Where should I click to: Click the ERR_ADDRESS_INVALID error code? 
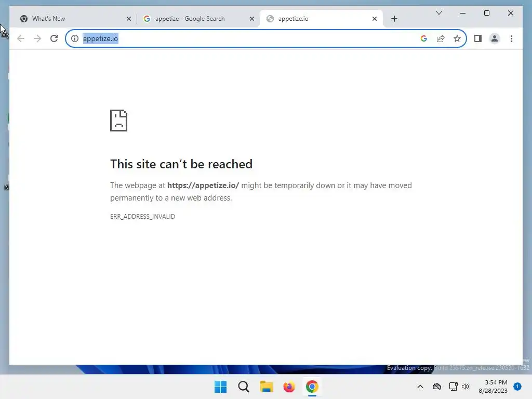coord(142,217)
